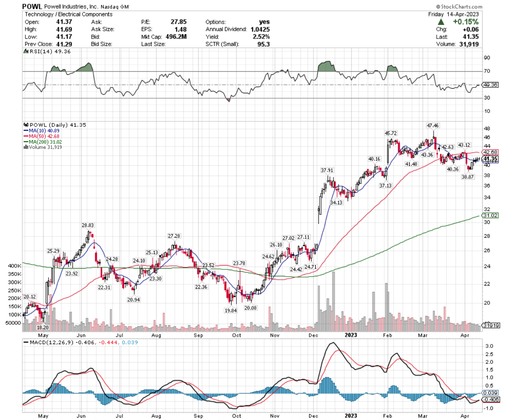506x420 pixels.
Task: Click the +0.15% percent change
Action: pyautogui.click(x=466, y=22)
